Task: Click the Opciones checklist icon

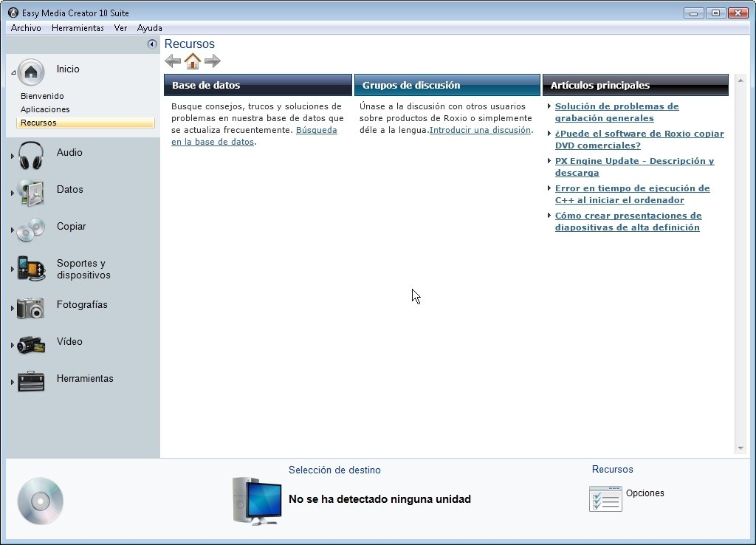Action: click(605, 498)
